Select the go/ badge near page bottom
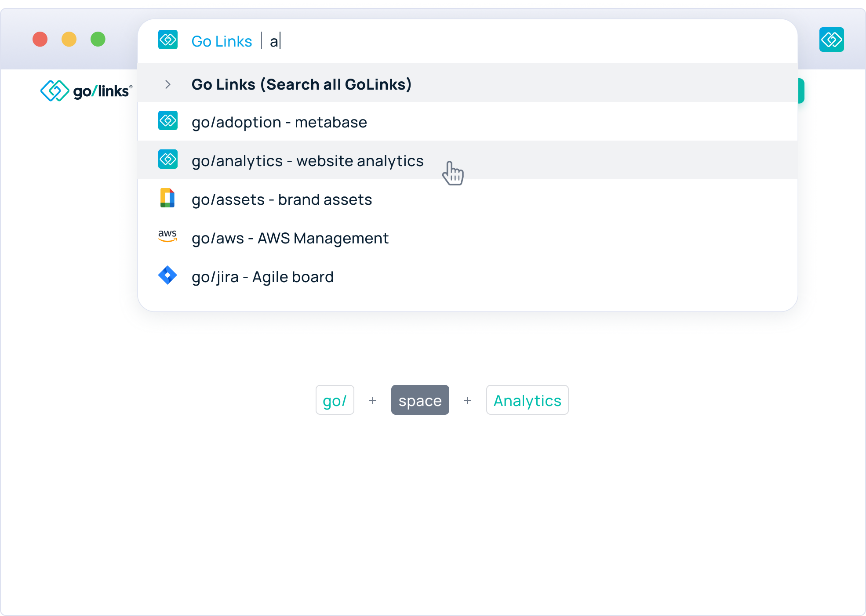 pyautogui.click(x=335, y=400)
